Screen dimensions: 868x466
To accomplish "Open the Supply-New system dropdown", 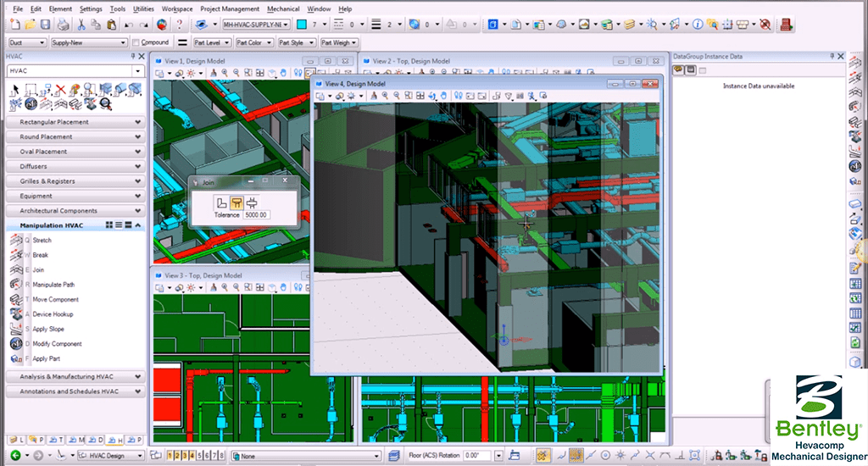I will tap(88, 42).
